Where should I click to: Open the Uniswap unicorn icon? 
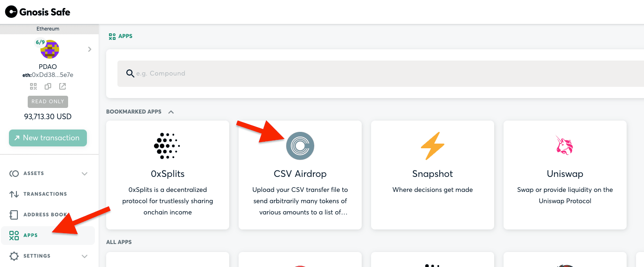pos(565,146)
